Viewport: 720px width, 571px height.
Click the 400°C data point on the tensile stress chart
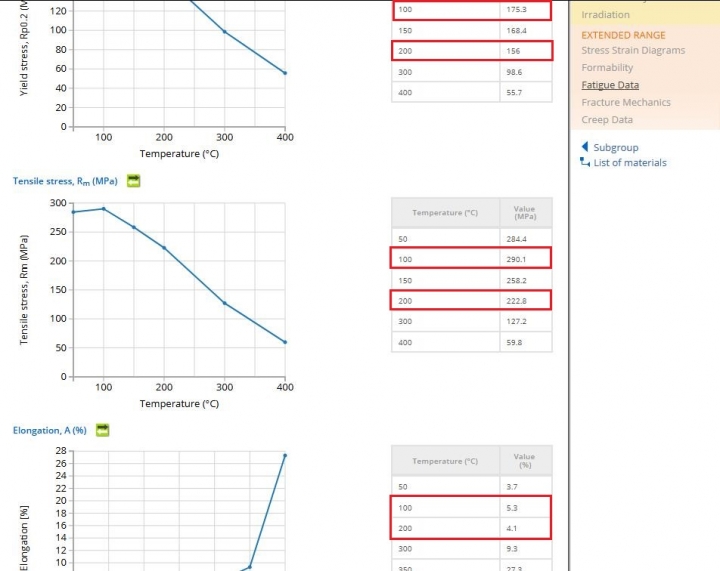[285, 342]
